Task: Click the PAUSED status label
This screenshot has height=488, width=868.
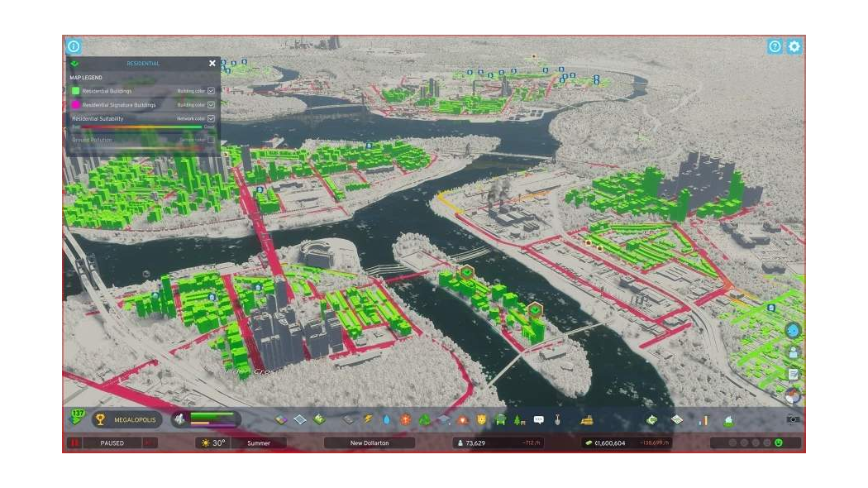Action: (112, 443)
